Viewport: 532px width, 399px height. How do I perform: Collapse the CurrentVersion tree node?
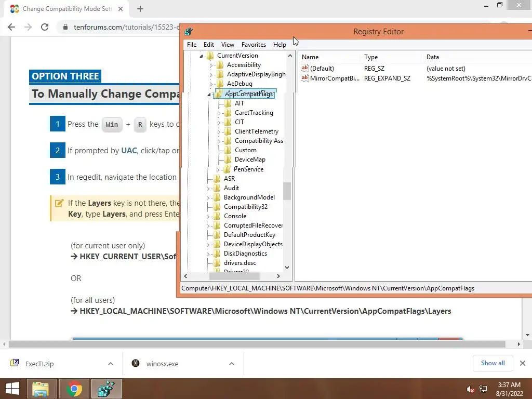[x=201, y=56]
